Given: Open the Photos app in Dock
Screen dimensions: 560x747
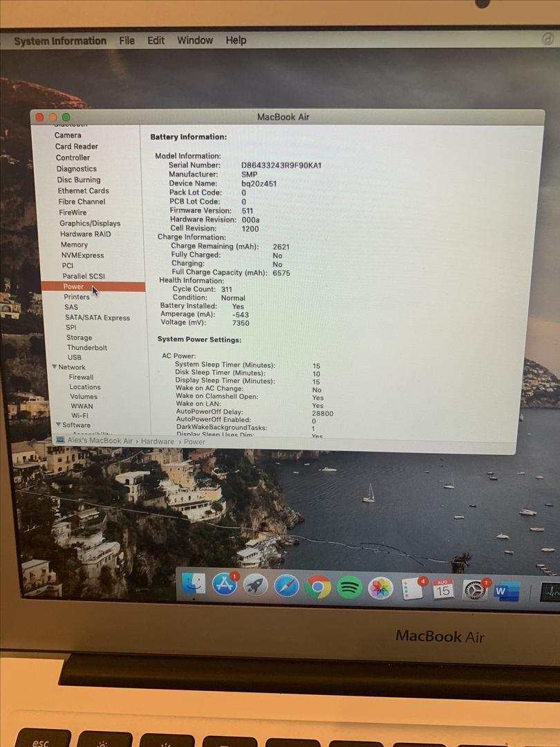Looking at the screenshot, I should (380, 589).
